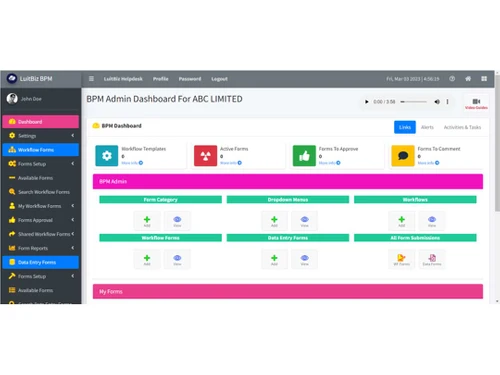The image size is (500, 375).
Task: View Workflows list
Action: point(432,221)
